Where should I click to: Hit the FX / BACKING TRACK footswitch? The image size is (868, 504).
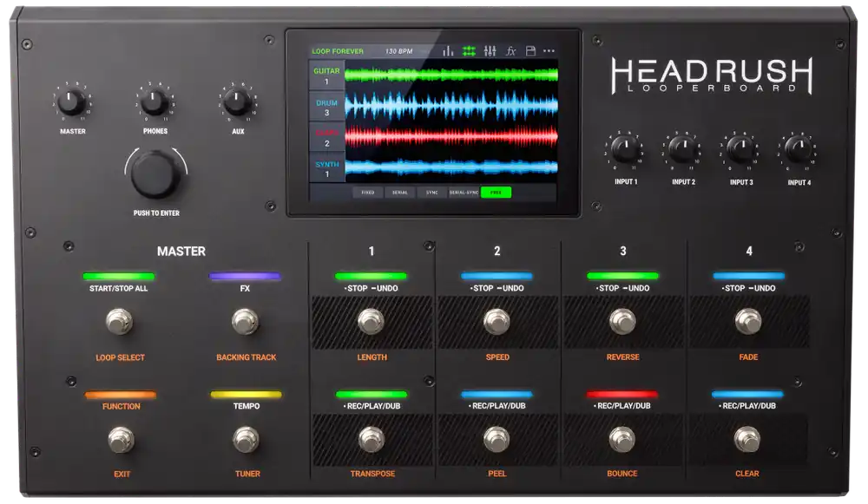click(x=245, y=322)
